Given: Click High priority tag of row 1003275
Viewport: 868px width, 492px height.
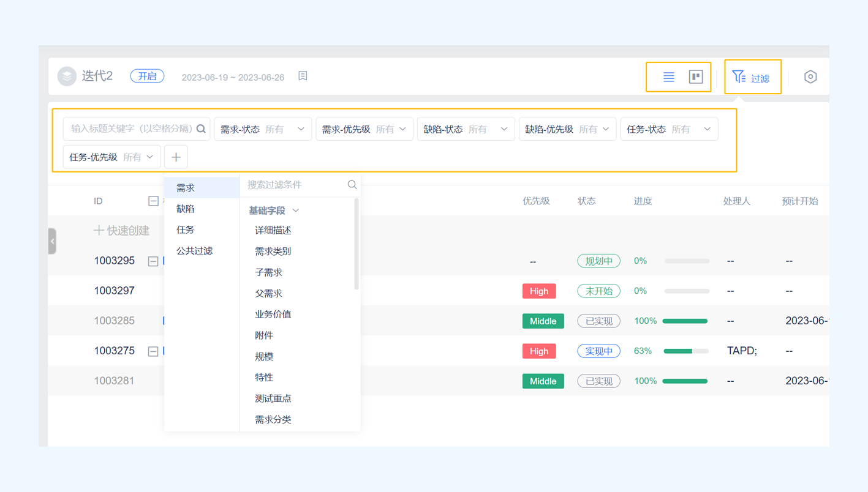Looking at the screenshot, I should pos(539,351).
